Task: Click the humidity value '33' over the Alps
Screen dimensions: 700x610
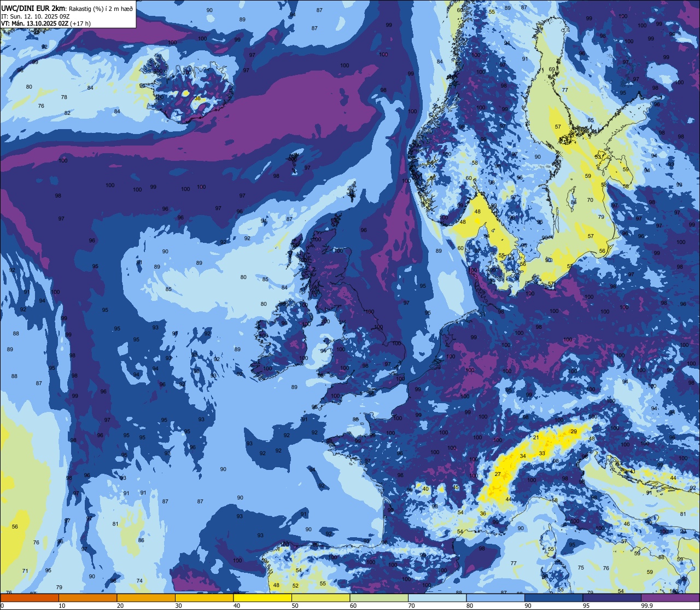Action: (x=542, y=454)
